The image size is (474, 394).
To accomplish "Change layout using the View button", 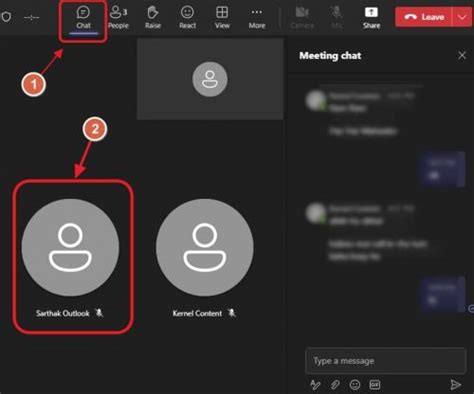I will click(x=222, y=18).
